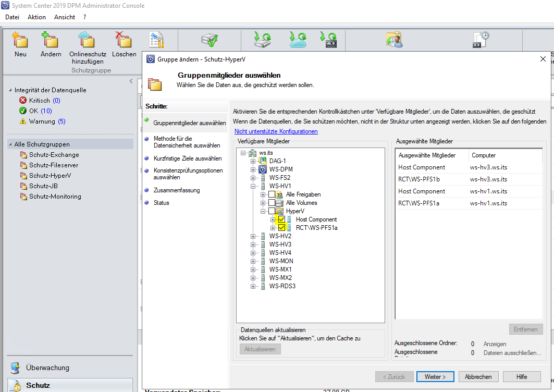Uncheck the RCT\WS-PFS1a checkbox

(281, 228)
